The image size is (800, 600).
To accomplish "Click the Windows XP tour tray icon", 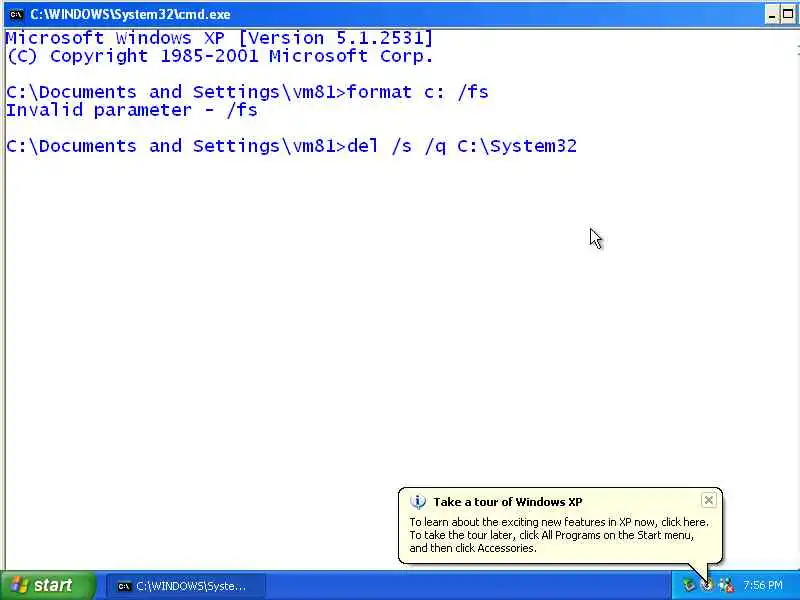I will tap(707, 585).
